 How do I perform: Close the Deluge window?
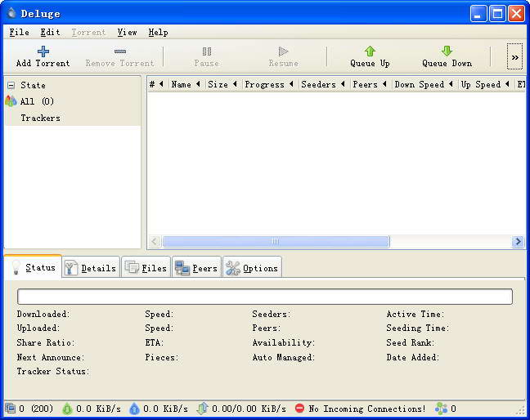click(516, 14)
